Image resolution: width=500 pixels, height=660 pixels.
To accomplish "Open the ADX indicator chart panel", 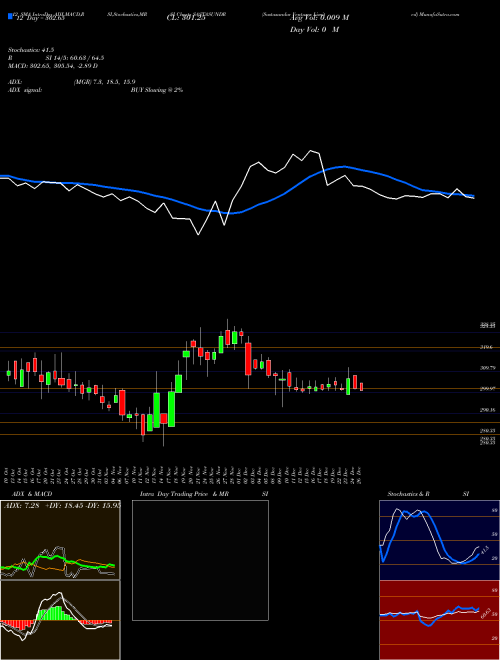I will click(60, 540).
